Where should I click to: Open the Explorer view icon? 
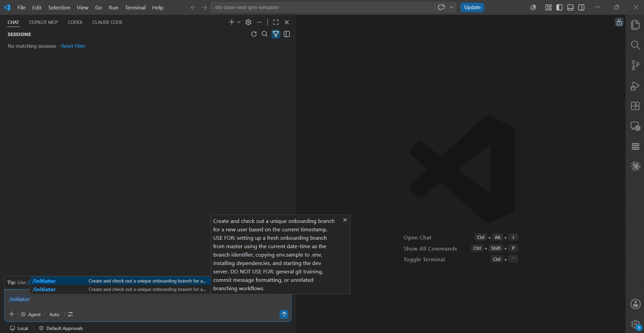(x=635, y=25)
